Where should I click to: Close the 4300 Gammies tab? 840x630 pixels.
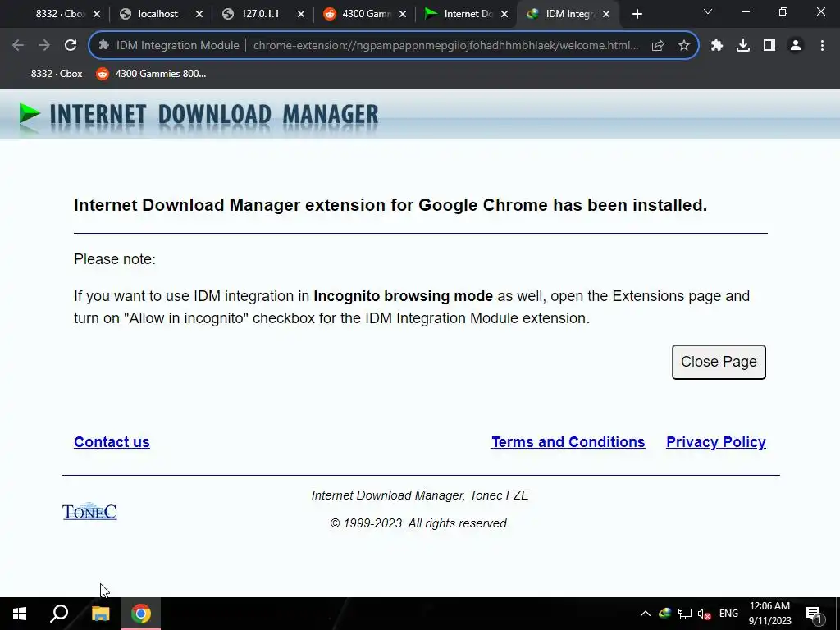click(403, 15)
